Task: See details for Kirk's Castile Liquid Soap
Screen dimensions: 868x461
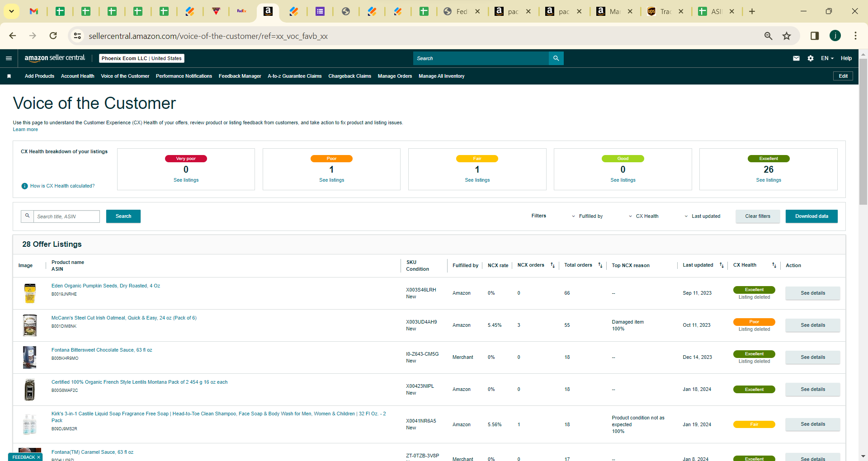Action: (x=813, y=424)
